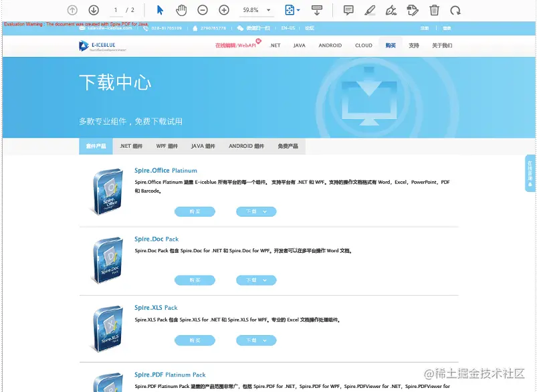Open the Spire.Doc Pack title link

click(156, 239)
